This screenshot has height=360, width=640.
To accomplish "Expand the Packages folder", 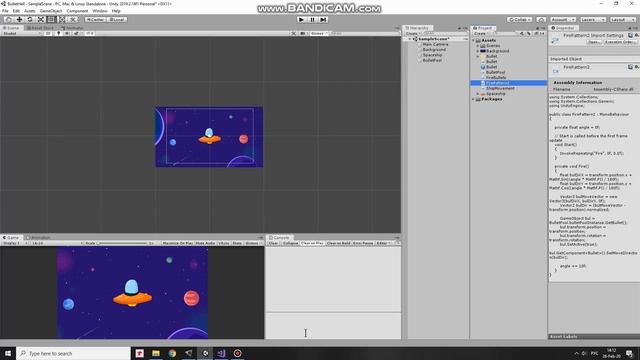I will pos(473,99).
